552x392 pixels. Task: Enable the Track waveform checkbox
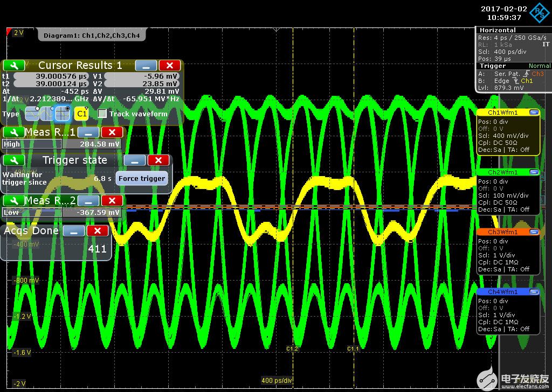tap(102, 114)
